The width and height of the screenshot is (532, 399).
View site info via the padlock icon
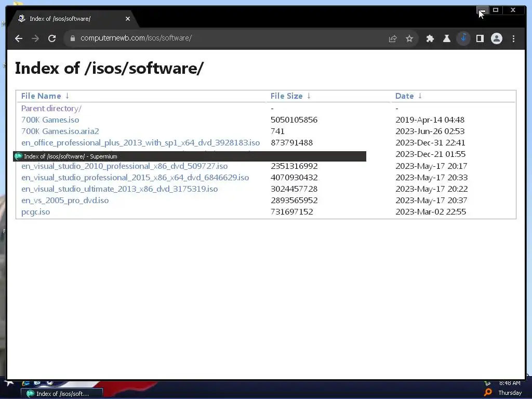[73, 38]
